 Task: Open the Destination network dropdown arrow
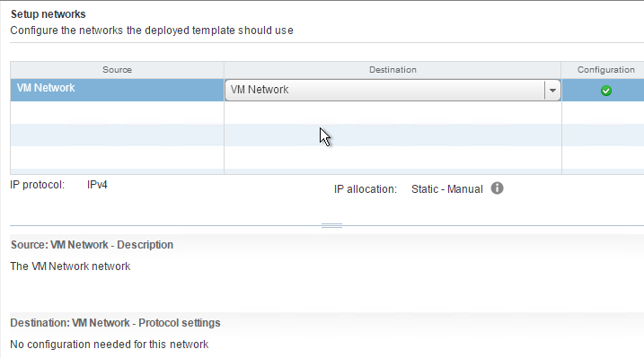tap(552, 91)
